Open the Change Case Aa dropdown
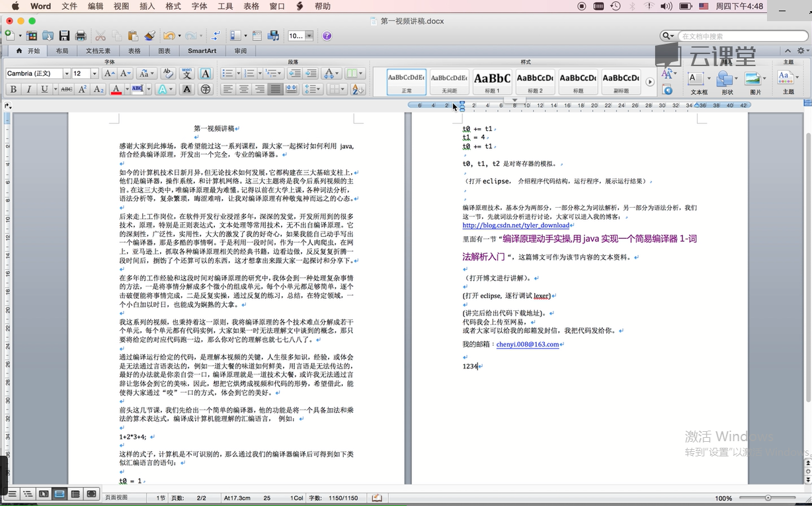Image resolution: width=812 pixels, height=506 pixels. tap(146, 73)
